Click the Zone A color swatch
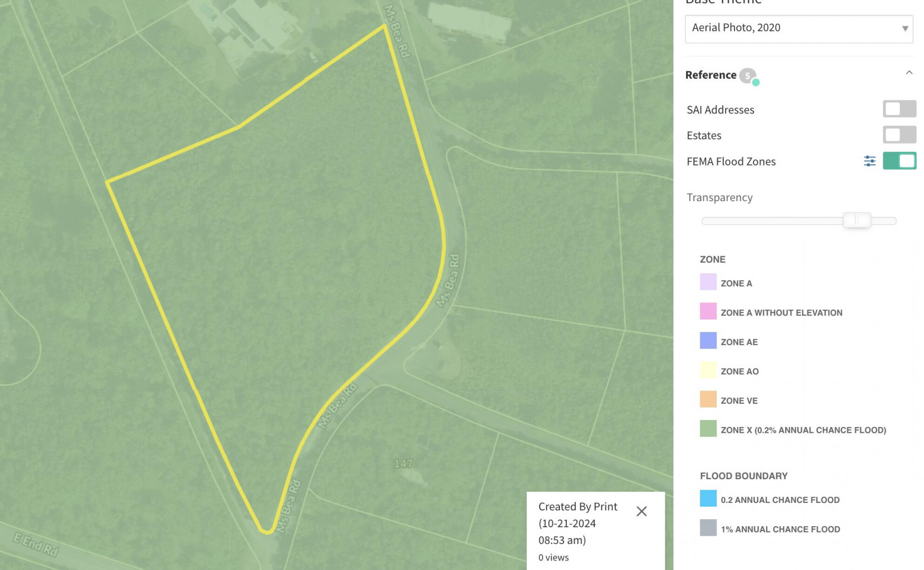The height and width of the screenshot is (570, 924). tap(708, 282)
